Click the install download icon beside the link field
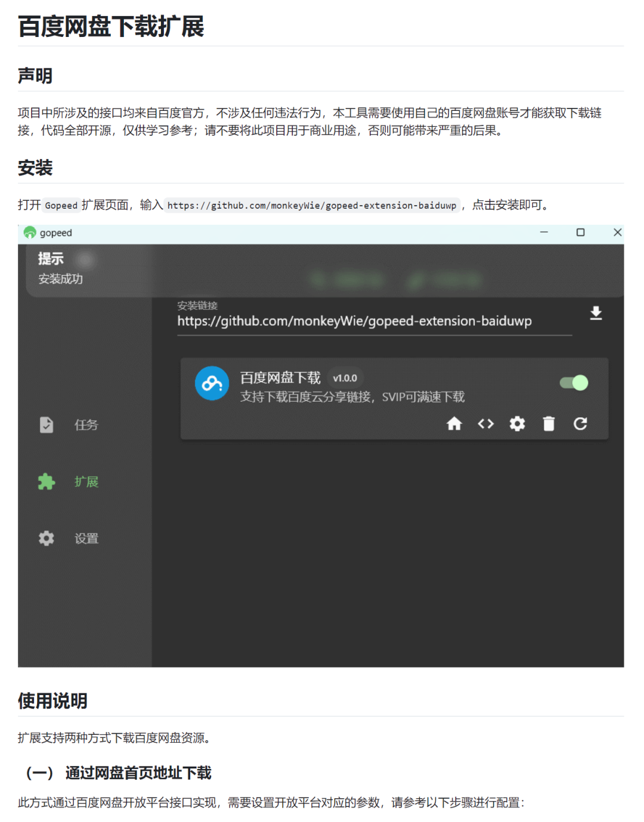644x822 pixels. coord(596,314)
